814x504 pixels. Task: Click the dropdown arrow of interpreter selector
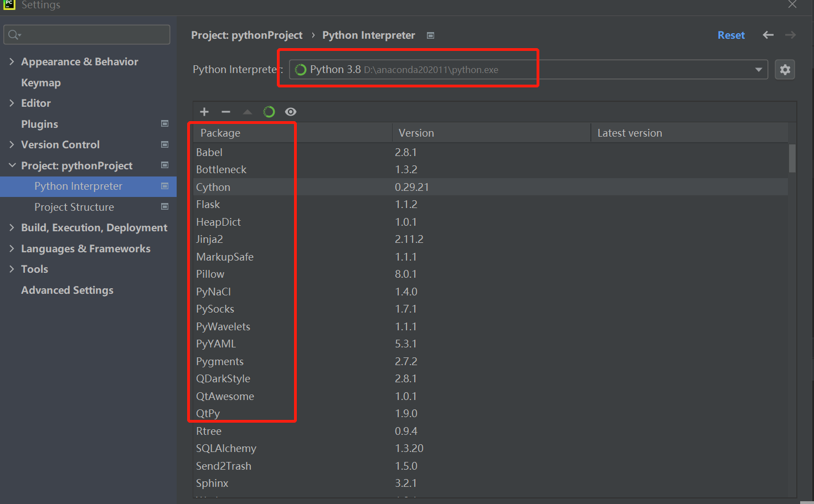(759, 70)
